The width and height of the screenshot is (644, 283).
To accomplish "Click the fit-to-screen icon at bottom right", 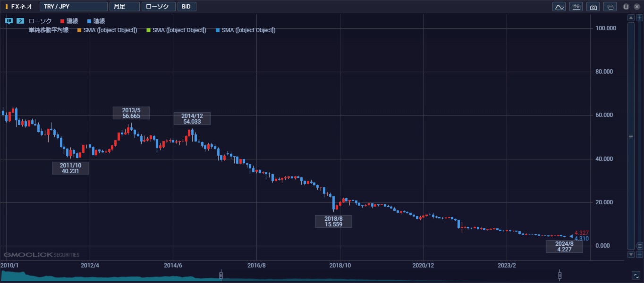I will 636,275.
